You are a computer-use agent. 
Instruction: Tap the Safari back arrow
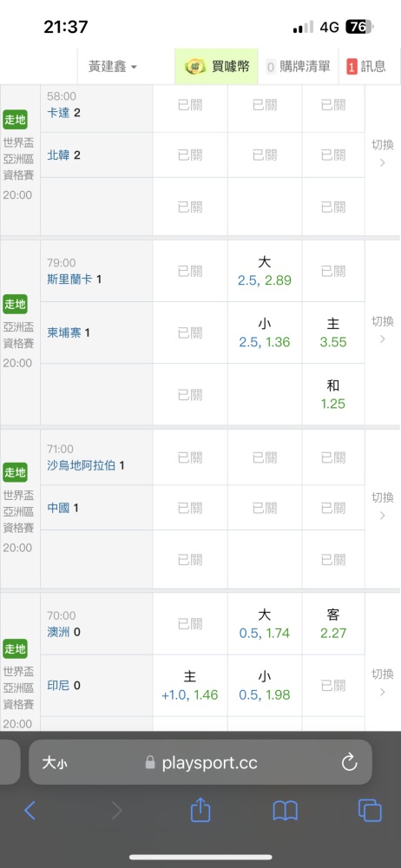pos(30,811)
